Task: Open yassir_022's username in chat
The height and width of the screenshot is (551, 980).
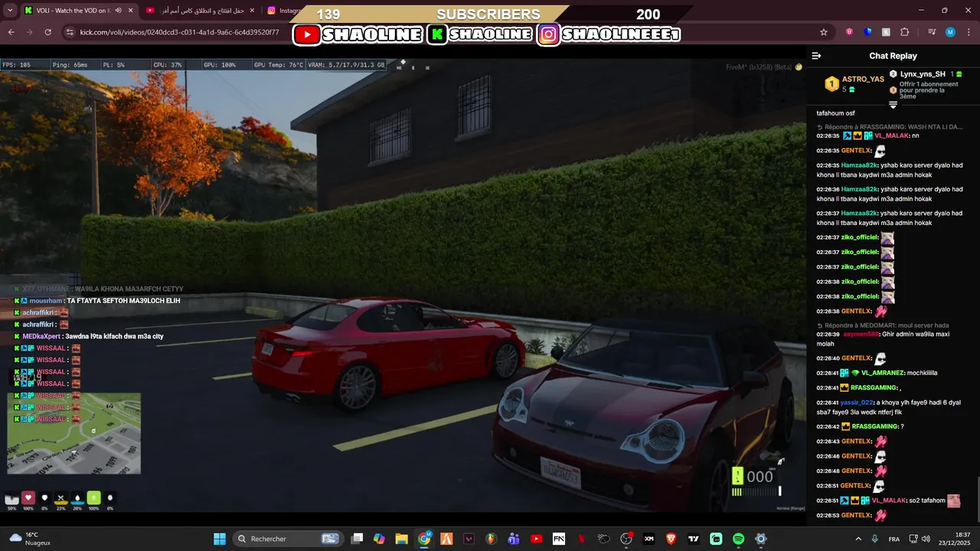Action: [x=857, y=403]
